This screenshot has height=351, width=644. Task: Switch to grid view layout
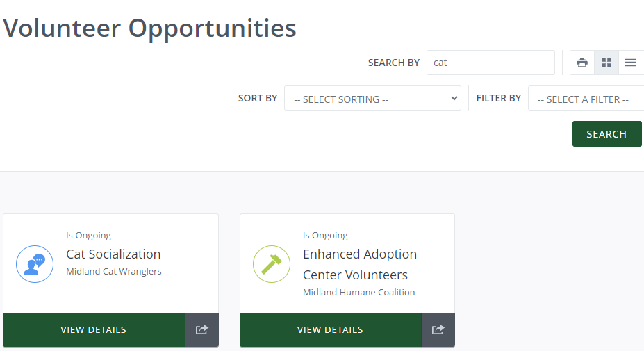point(606,63)
